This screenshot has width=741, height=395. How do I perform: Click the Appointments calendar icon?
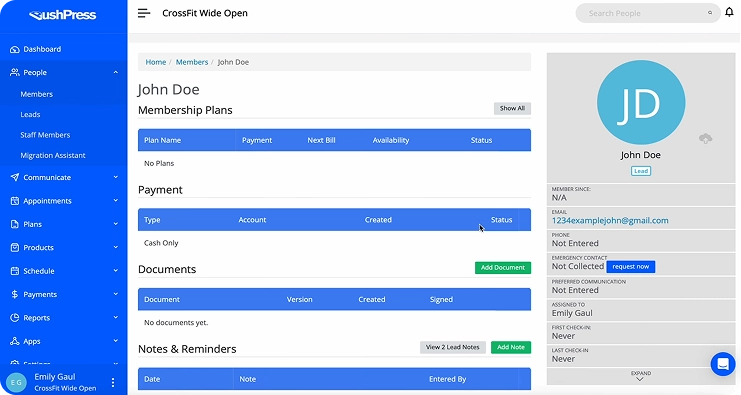point(15,201)
